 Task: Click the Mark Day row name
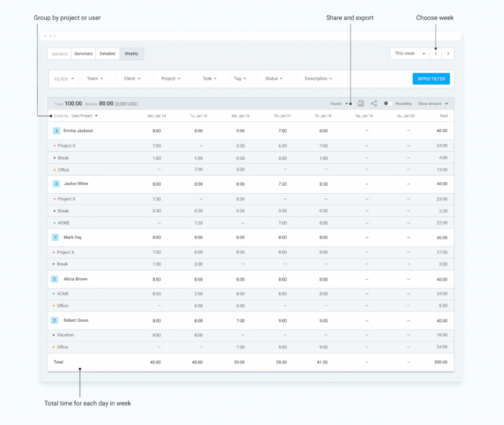(x=73, y=237)
